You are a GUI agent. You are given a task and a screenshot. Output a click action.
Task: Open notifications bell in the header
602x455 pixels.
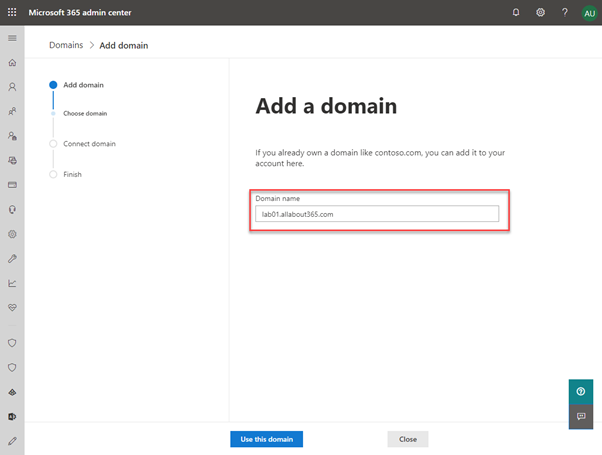click(516, 12)
